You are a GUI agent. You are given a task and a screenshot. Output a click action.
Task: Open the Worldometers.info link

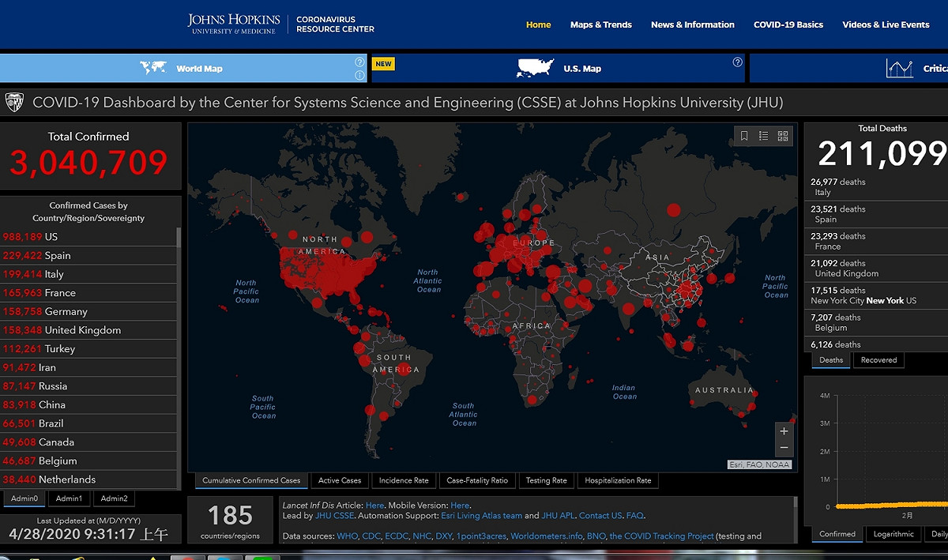547,536
